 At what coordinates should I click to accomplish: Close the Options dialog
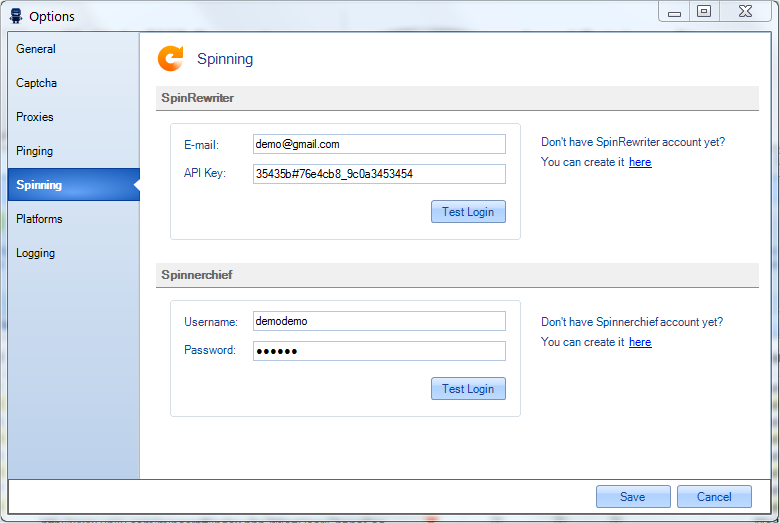tap(745, 11)
